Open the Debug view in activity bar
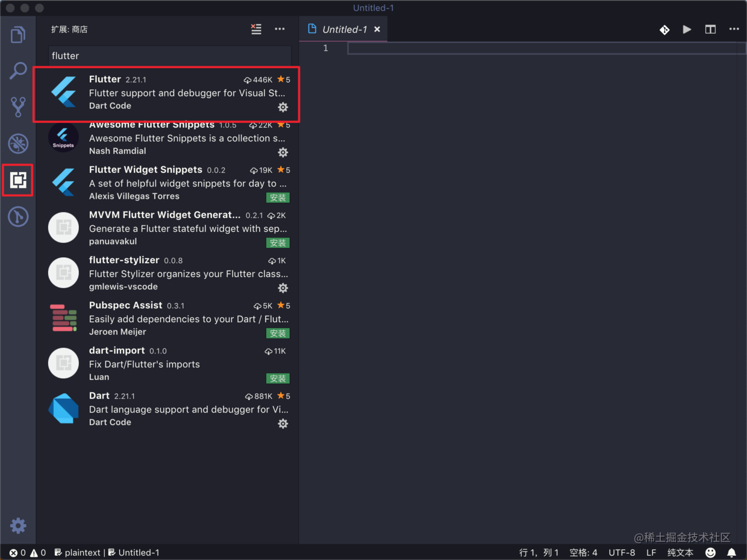Screen dimensions: 747x560 18,143
